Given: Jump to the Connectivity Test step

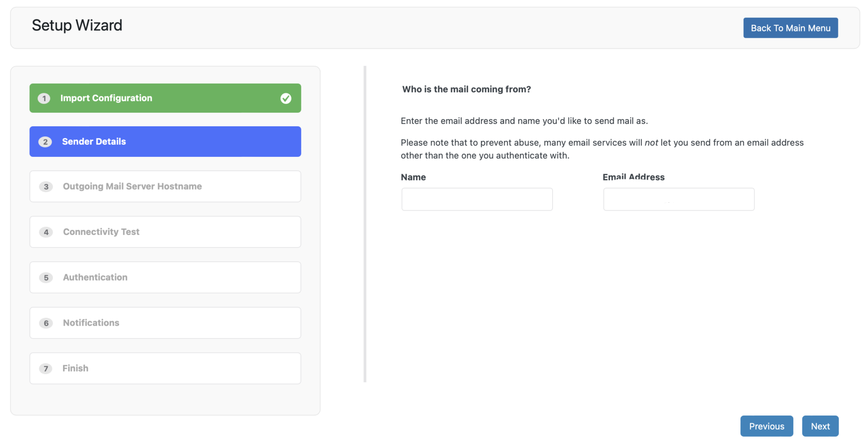Looking at the screenshot, I should pyautogui.click(x=165, y=232).
